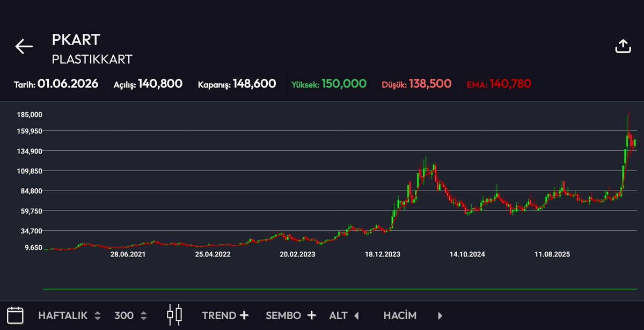
Task: Click the 25.04.2022 date axis label
Action: (x=213, y=254)
